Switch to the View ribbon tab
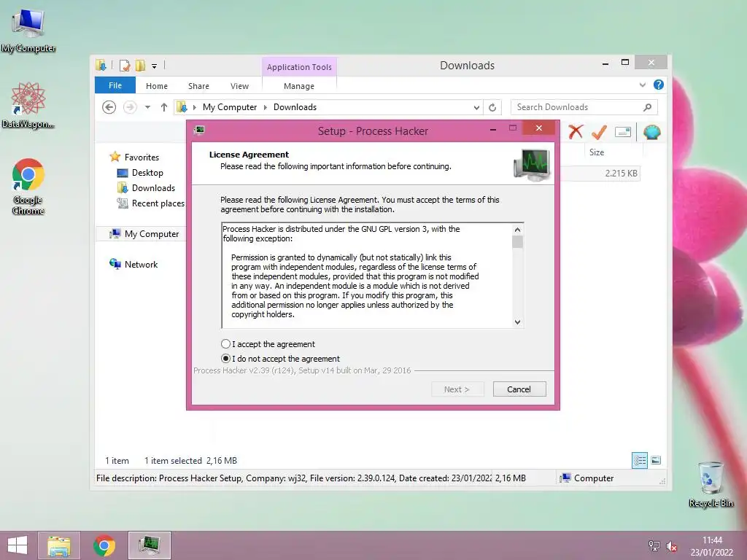747x560 pixels. click(239, 86)
